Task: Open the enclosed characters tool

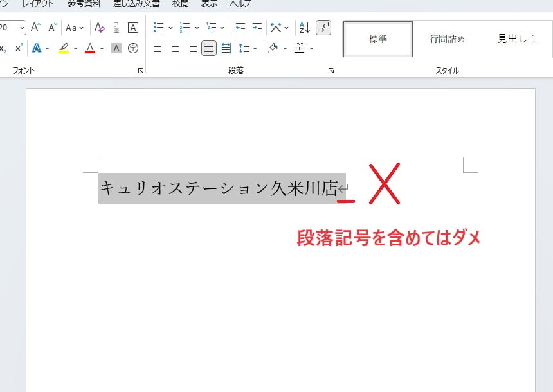Action: click(x=133, y=48)
